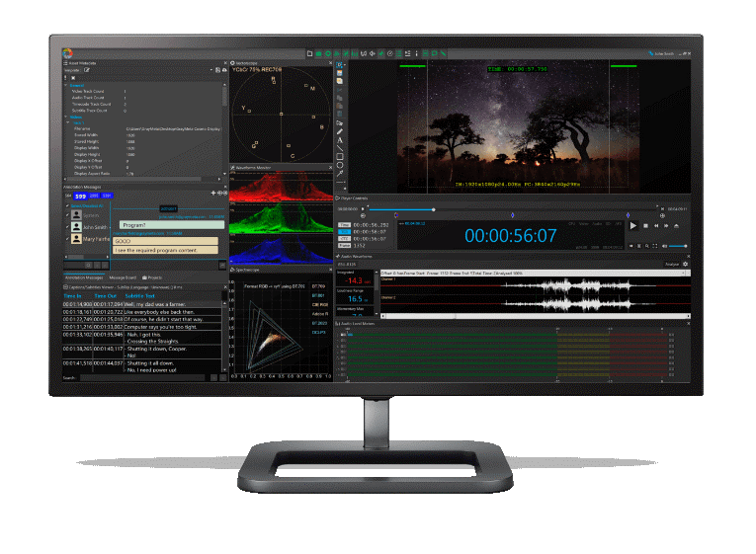Click the John Smith user label
The height and width of the screenshot is (554, 756).
coord(663,53)
